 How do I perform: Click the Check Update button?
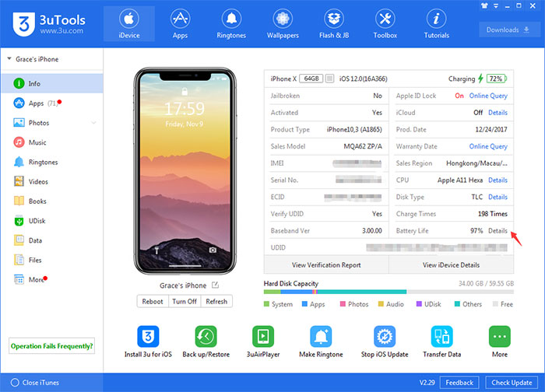pyautogui.click(x=512, y=383)
